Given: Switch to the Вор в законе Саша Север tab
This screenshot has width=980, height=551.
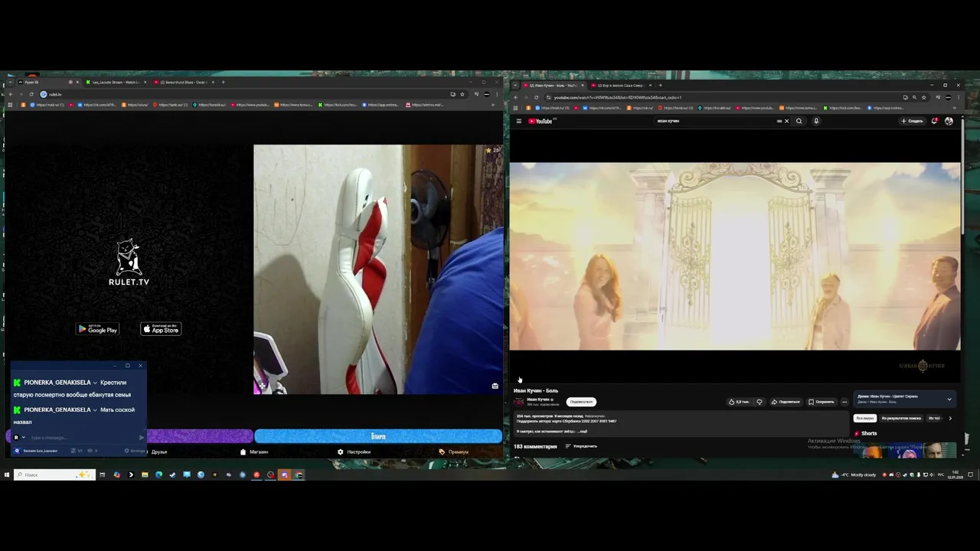Looking at the screenshot, I should tap(621, 85).
